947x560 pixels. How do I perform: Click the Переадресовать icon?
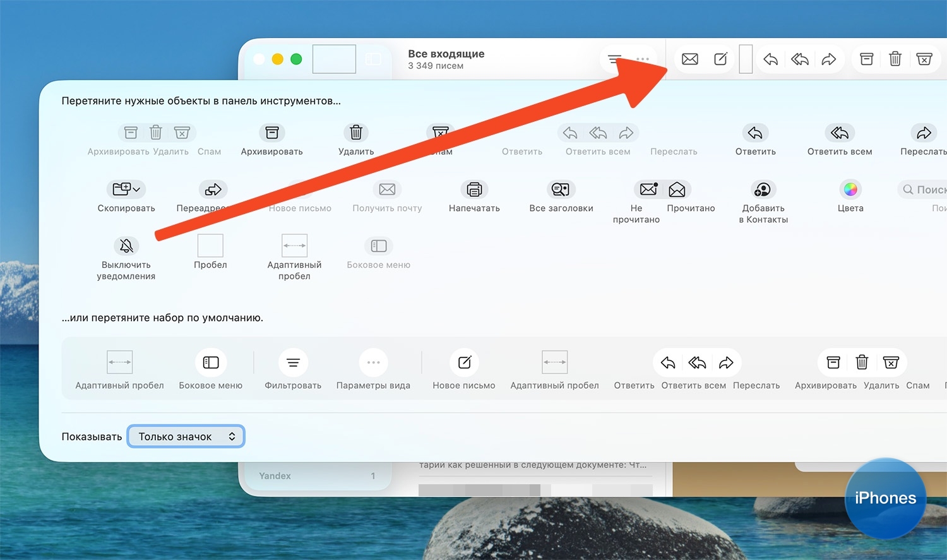pos(213,189)
